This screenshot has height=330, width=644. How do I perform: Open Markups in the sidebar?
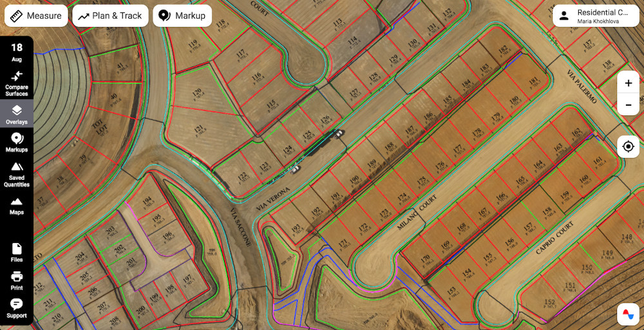click(x=17, y=142)
